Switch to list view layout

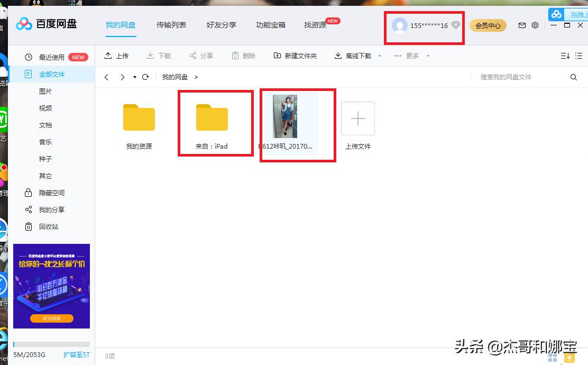pos(578,56)
